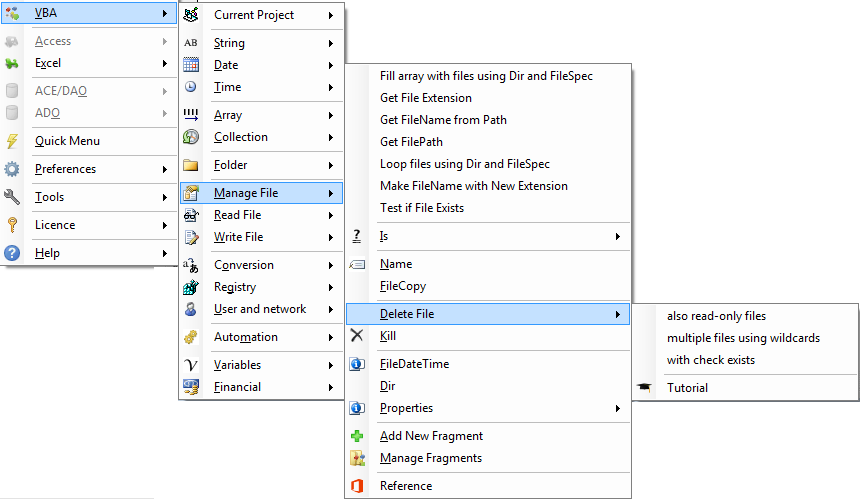Click the Quick Menu lightning bolt icon
Image resolution: width=860 pixels, height=499 pixels.
pos(12,141)
